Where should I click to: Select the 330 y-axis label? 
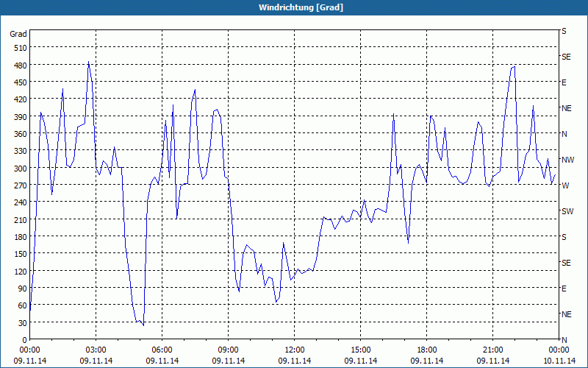tap(21, 151)
